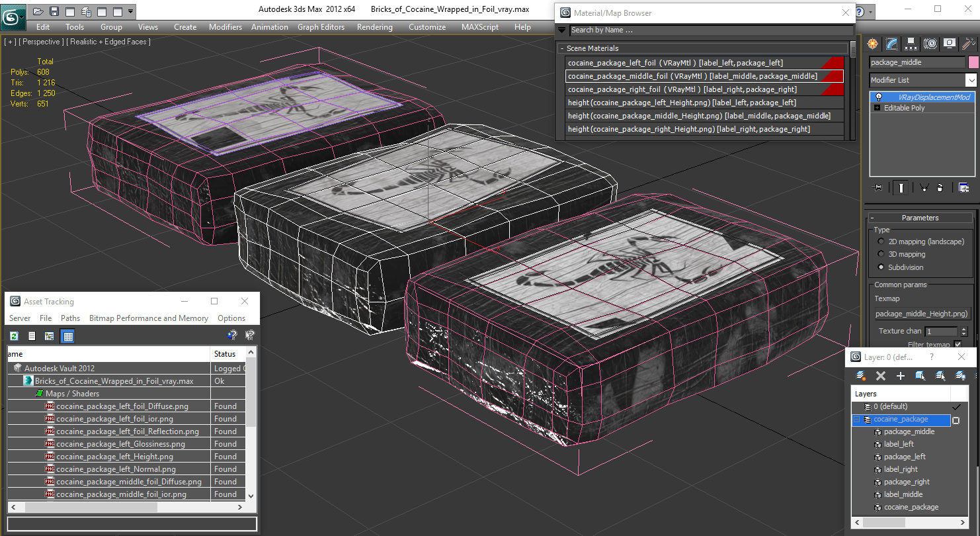
Task: Select the Table View icon in Asset Tracking
Action: click(x=67, y=336)
